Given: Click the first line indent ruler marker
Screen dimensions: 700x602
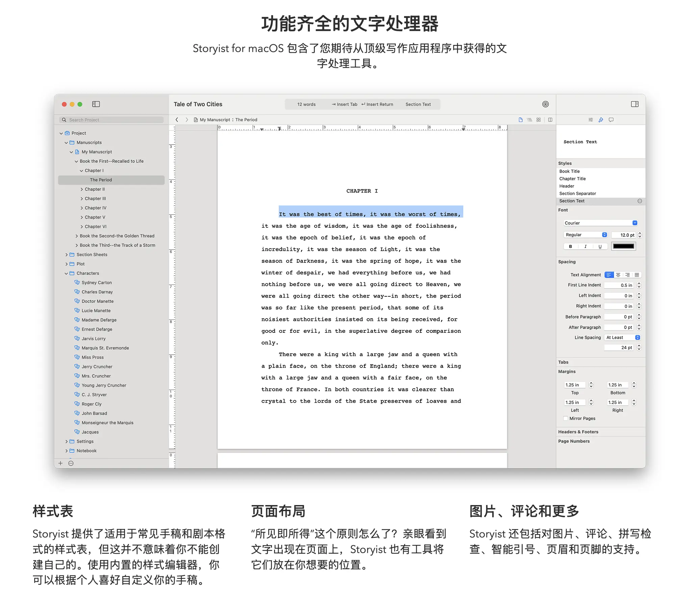Looking at the screenshot, I should [279, 128].
